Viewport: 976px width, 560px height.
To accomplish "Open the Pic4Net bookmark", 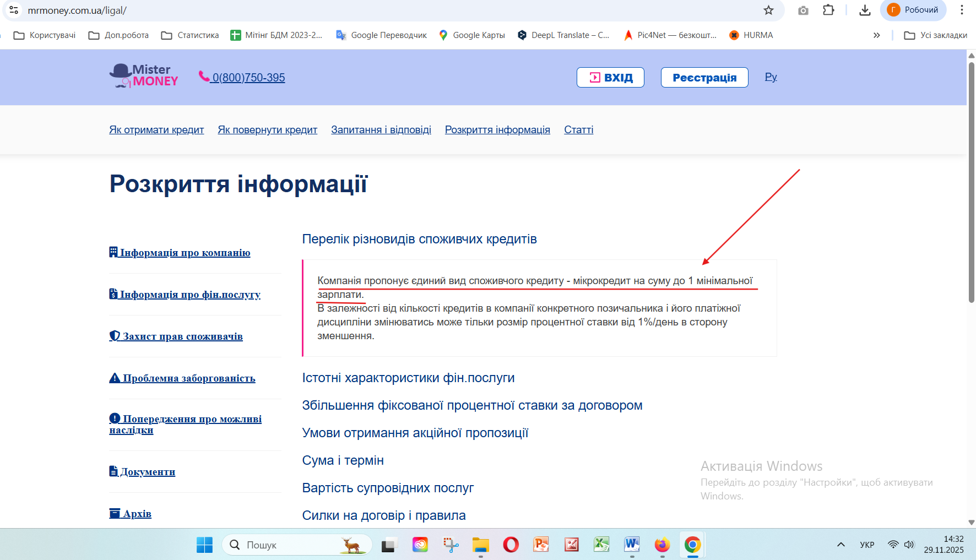I will click(x=670, y=35).
